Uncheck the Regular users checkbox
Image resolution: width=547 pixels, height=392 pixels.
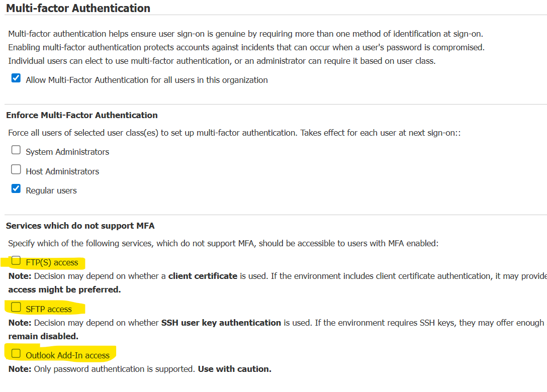[x=16, y=188]
